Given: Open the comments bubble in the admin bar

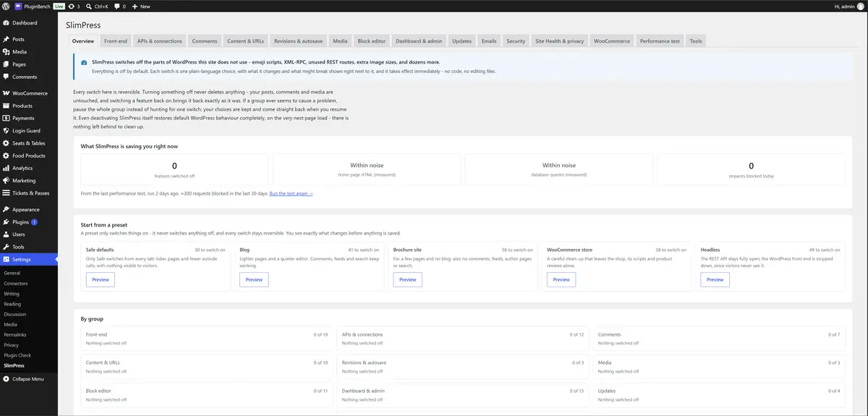Looking at the screenshot, I should 119,6.
